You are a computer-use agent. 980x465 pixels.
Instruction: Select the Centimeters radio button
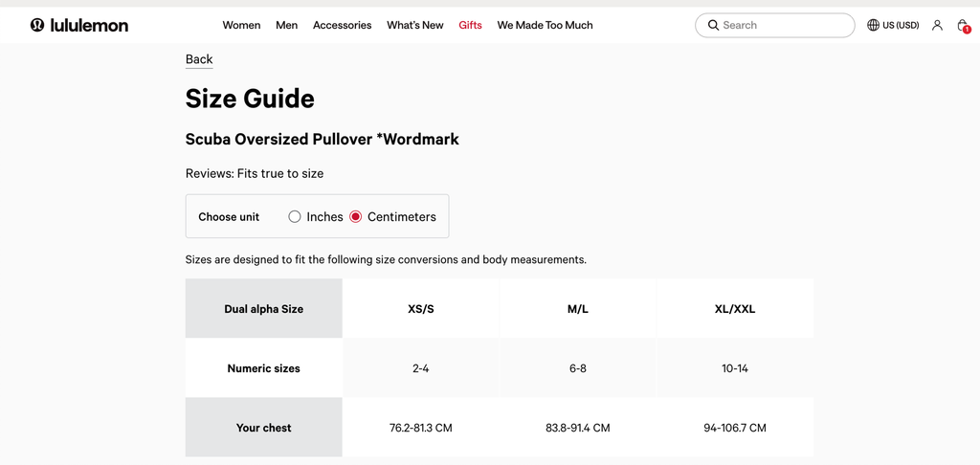click(356, 217)
